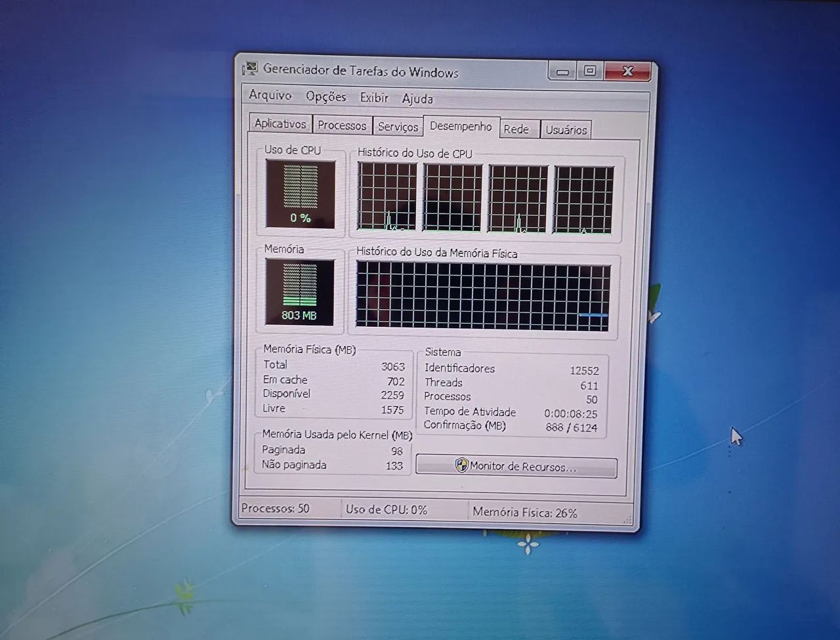
Task: Maximize the Task Manager window
Action: 590,70
